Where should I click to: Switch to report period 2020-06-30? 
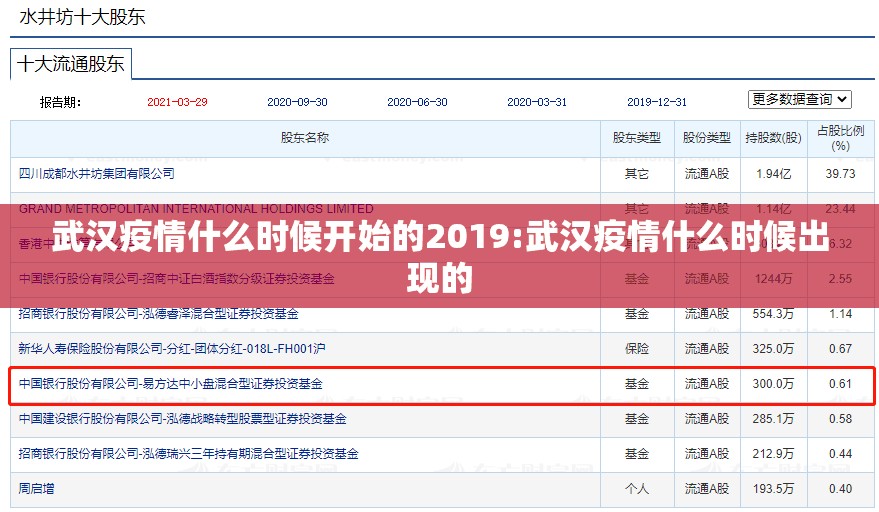417,102
